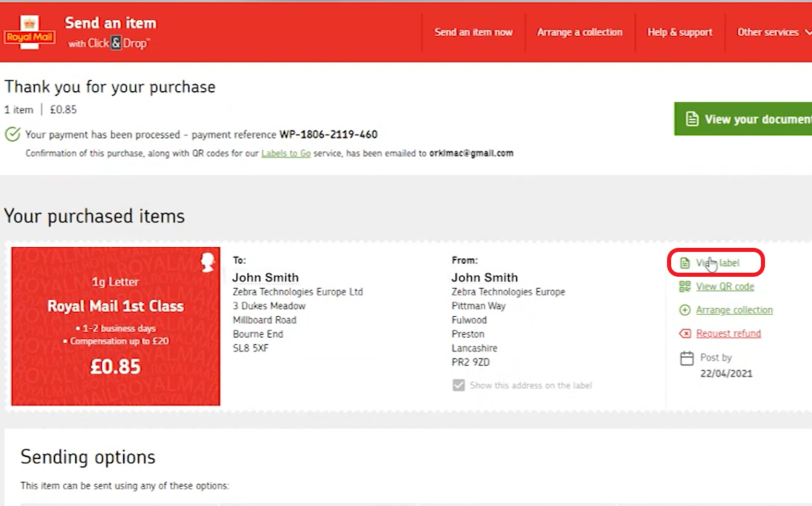Click the Royal Mail logo

click(x=28, y=32)
